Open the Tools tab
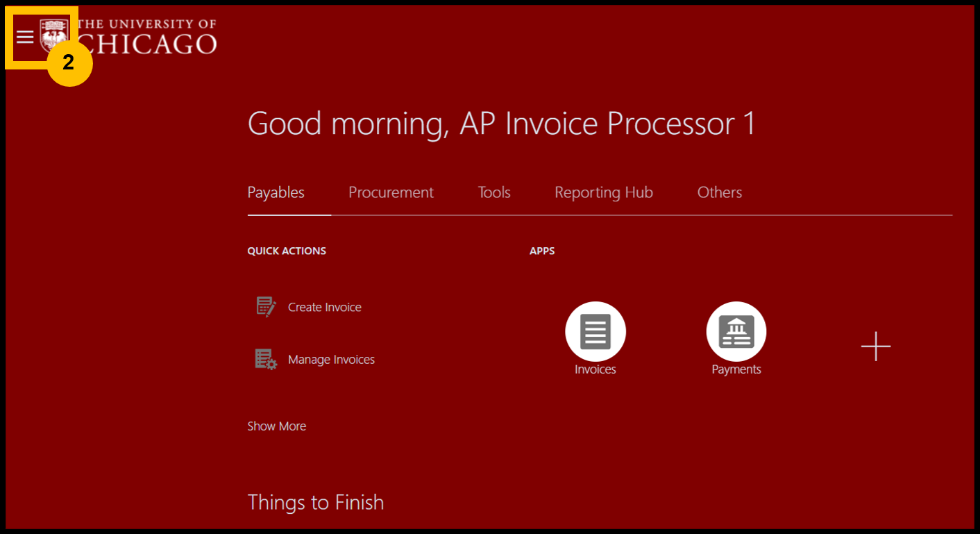Image resolution: width=980 pixels, height=534 pixels. point(494,192)
